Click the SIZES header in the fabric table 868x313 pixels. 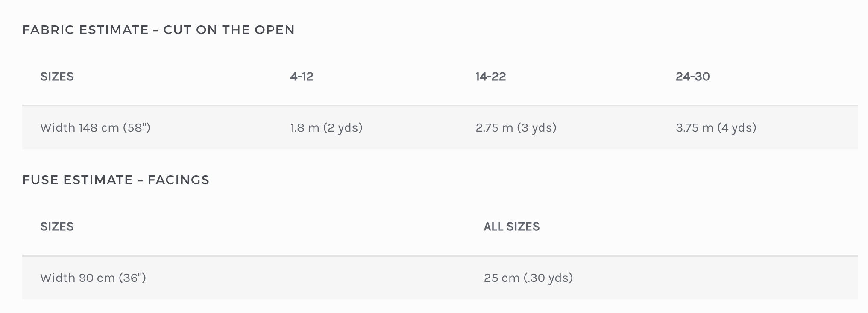tap(57, 77)
